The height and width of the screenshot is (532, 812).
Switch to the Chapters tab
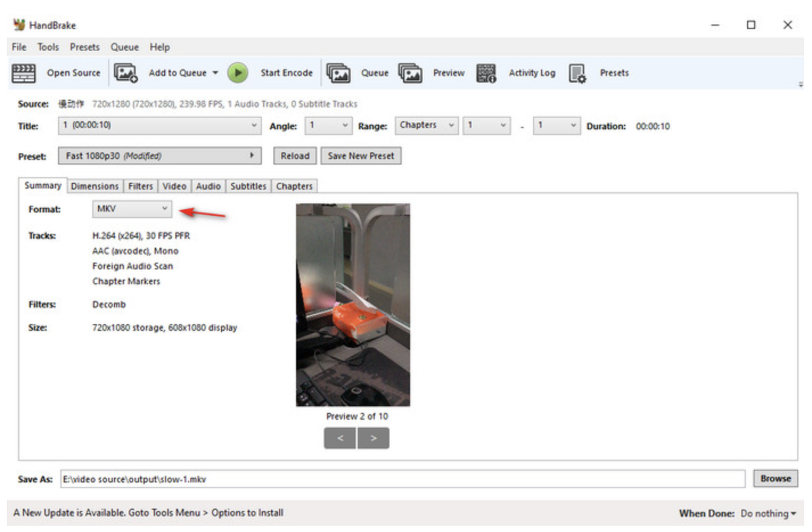coord(294,186)
